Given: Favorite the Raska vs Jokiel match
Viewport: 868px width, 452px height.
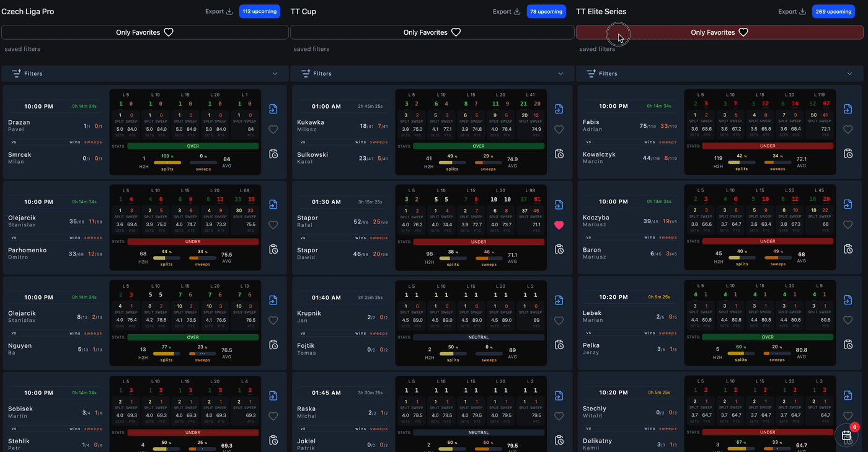Looking at the screenshot, I should [x=559, y=416].
